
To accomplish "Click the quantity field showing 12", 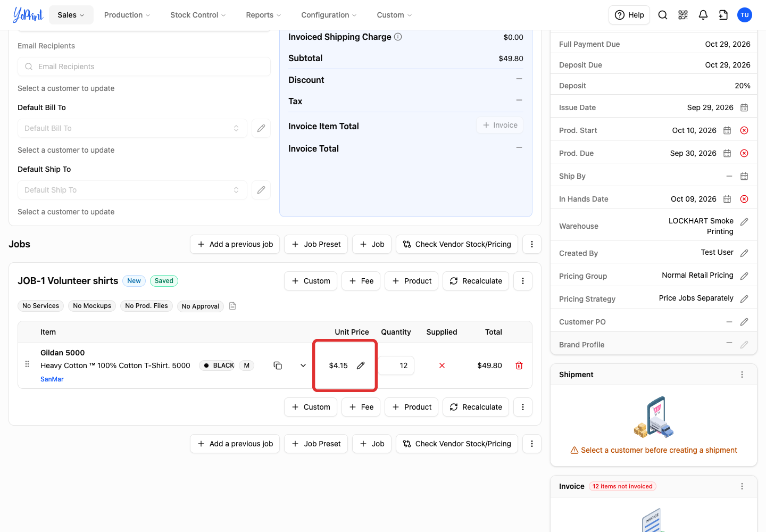I will 396,365.
